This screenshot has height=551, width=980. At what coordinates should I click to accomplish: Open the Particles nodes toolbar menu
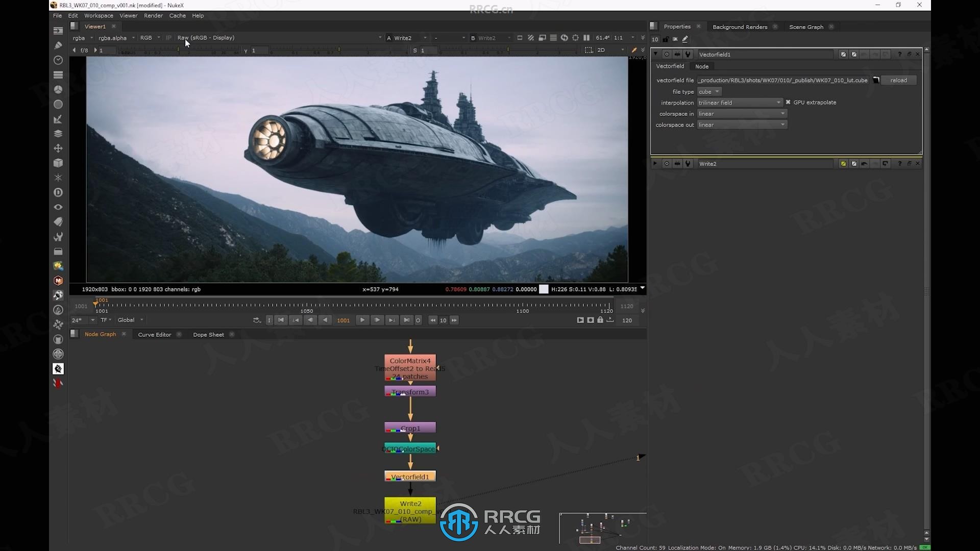click(x=58, y=178)
